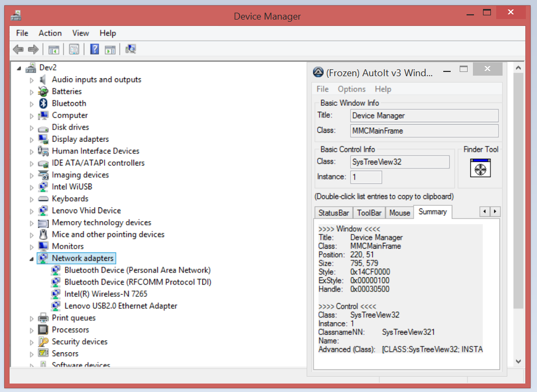Expand the Print queues category

tap(31, 318)
